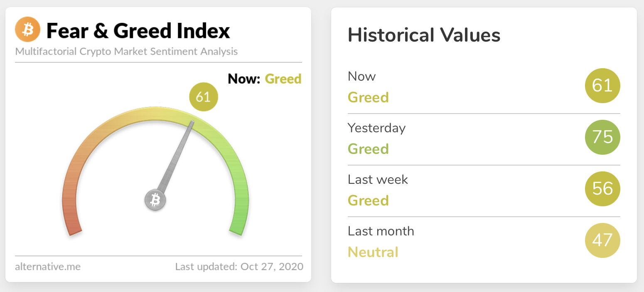The height and width of the screenshot is (292, 644).
Task: Click the Last updated Oct 27, 2020 text
Action: [239, 267]
